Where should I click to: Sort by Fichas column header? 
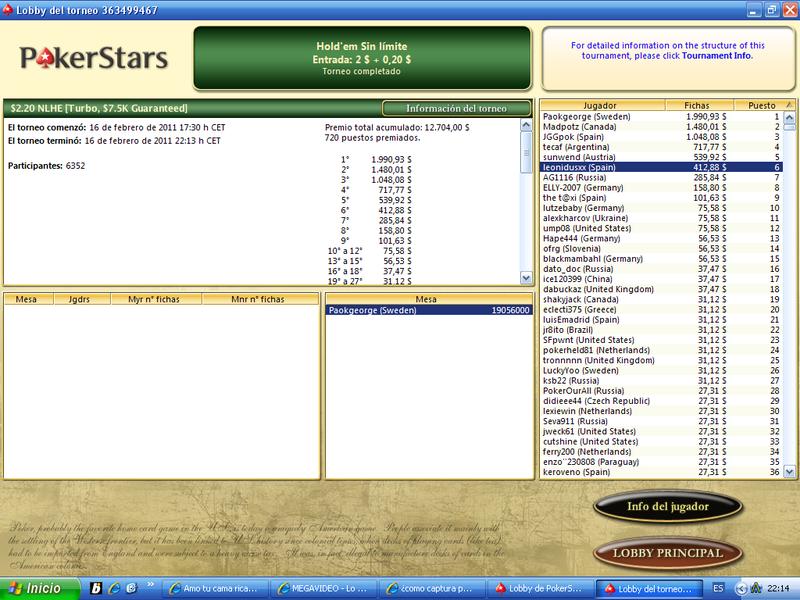tap(699, 105)
